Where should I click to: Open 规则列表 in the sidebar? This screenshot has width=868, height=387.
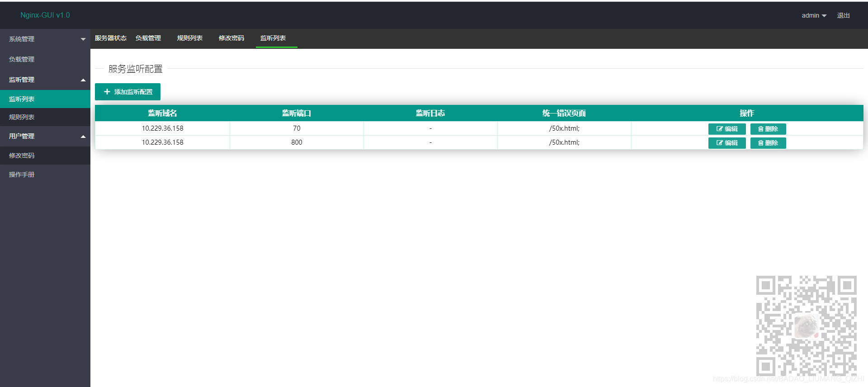tap(45, 117)
